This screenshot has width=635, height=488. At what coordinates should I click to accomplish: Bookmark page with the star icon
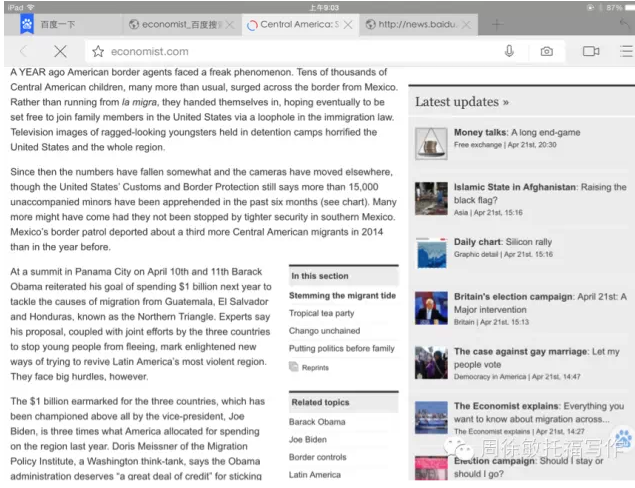[x=98, y=51]
